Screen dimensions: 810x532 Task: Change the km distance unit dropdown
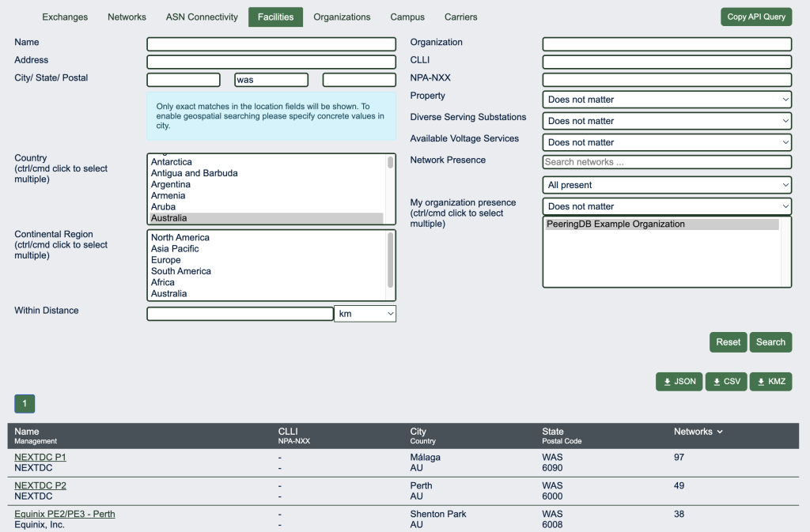tap(365, 314)
